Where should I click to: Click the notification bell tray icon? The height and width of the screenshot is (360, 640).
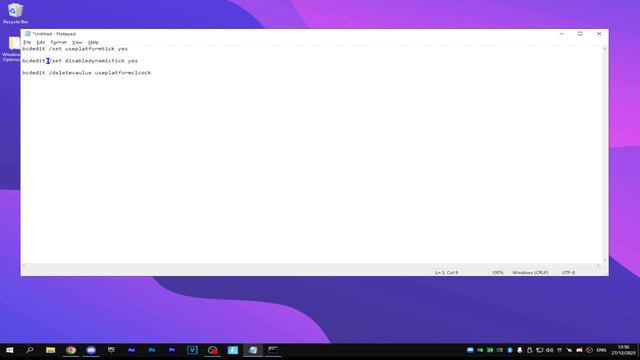point(520,350)
